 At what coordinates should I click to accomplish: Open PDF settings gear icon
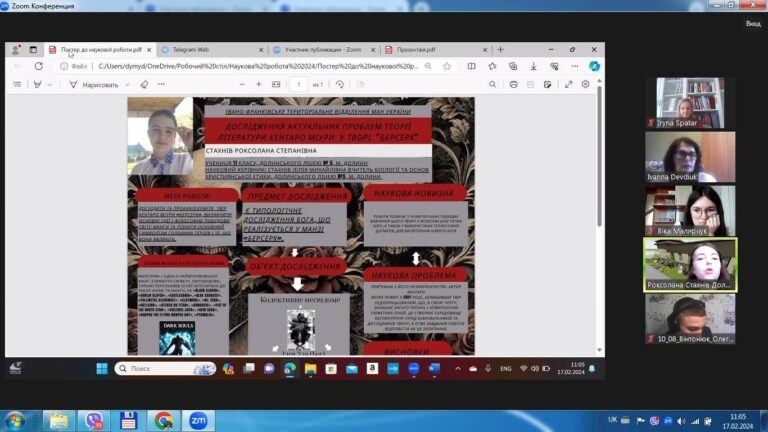click(x=585, y=84)
